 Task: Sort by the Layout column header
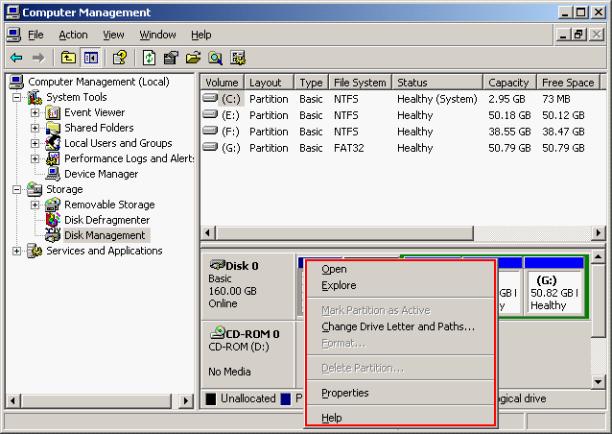[269, 82]
